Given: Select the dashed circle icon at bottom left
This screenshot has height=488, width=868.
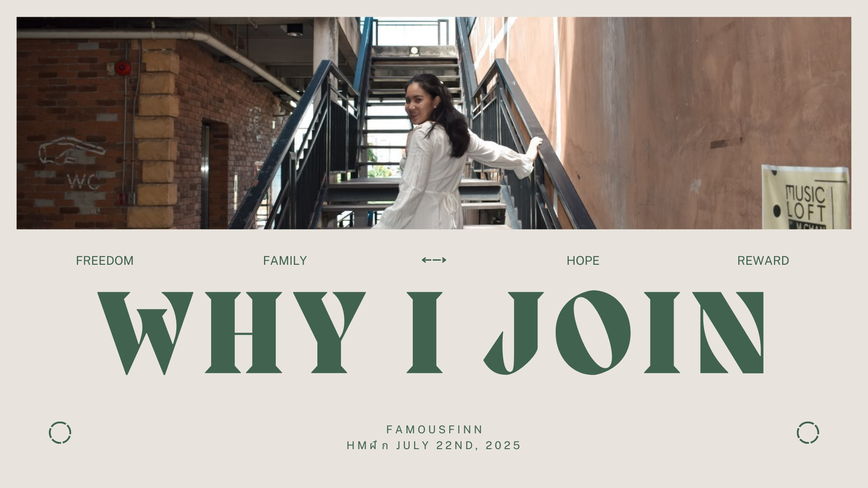Looking at the screenshot, I should 60,433.
